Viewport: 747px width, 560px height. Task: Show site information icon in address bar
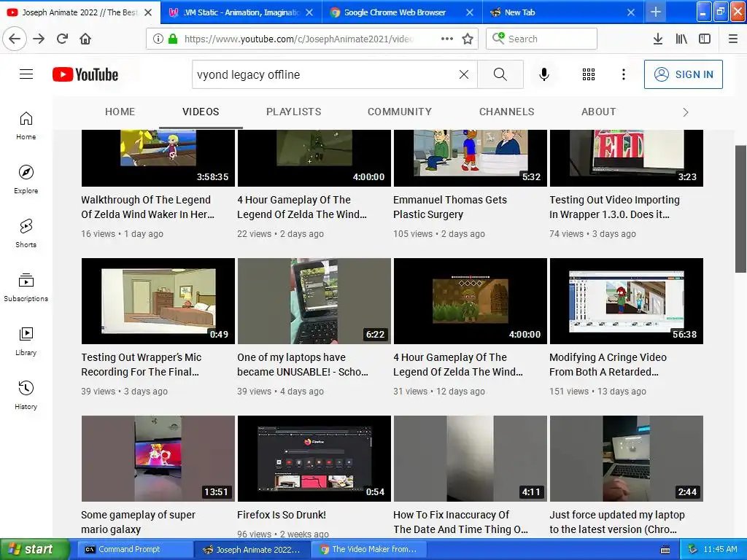pyautogui.click(x=158, y=39)
